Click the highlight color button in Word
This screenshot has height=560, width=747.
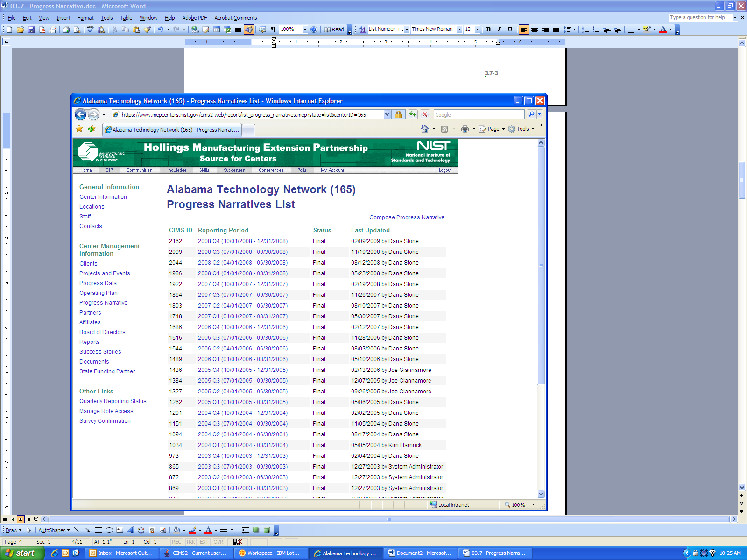[x=647, y=29]
